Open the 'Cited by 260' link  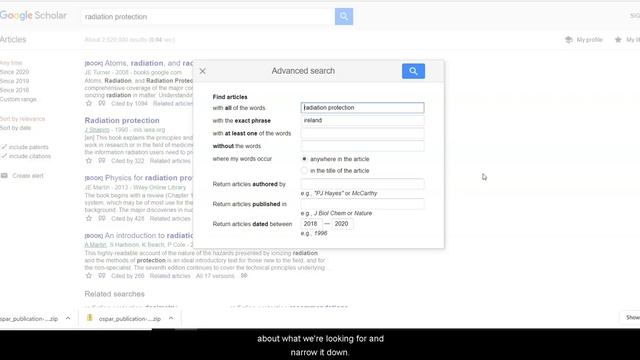click(x=128, y=276)
